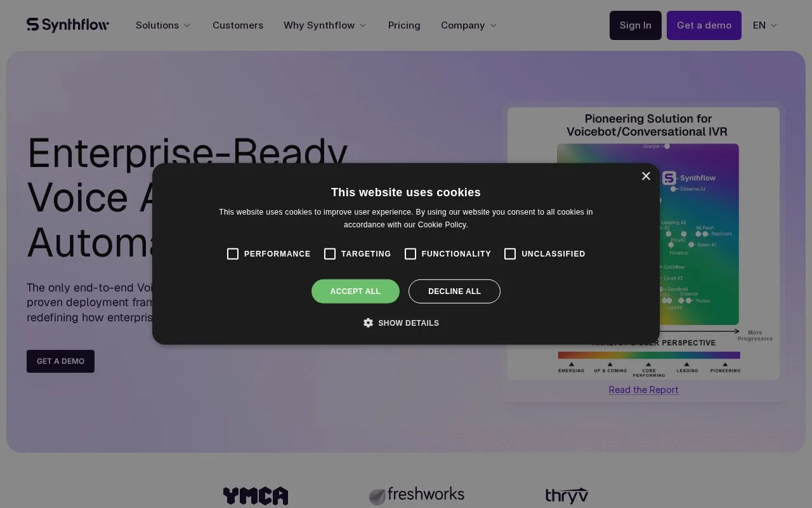Click Get a demo in the header

coord(704,25)
